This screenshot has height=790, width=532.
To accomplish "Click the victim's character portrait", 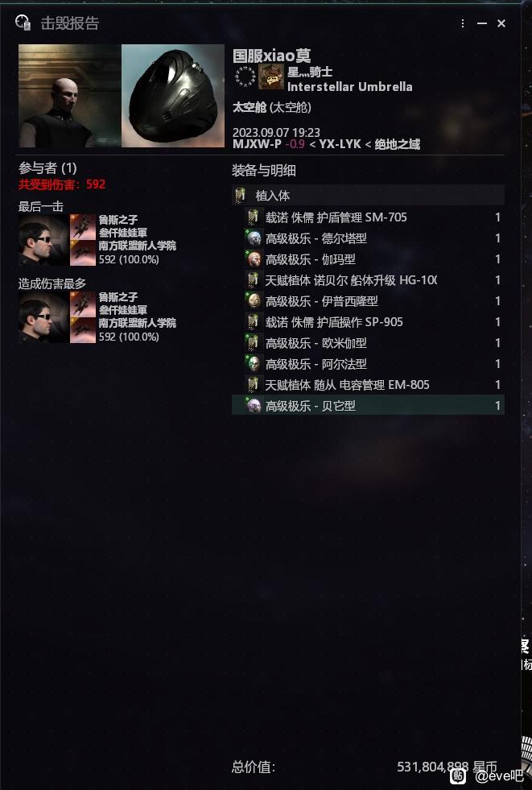I will coord(69,96).
